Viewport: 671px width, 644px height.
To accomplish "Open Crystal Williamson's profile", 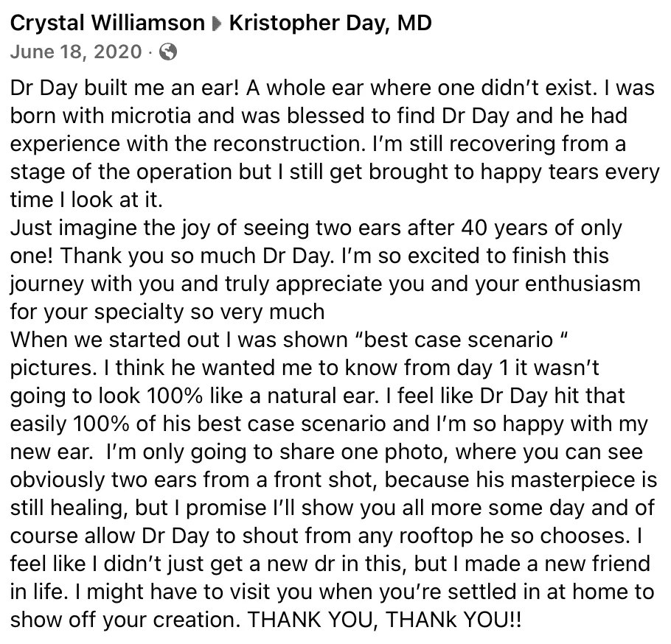I will [x=108, y=24].
